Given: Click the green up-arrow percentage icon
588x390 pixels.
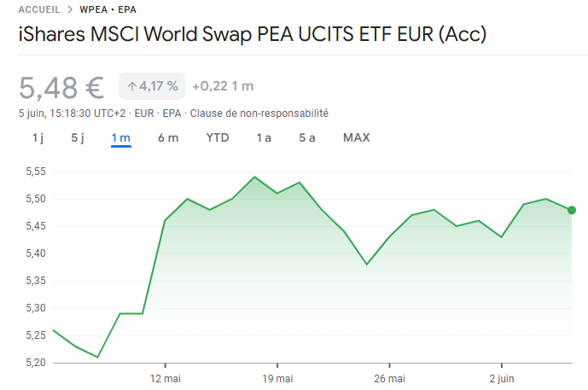Looking at the screenshot, I should point(131,85).
